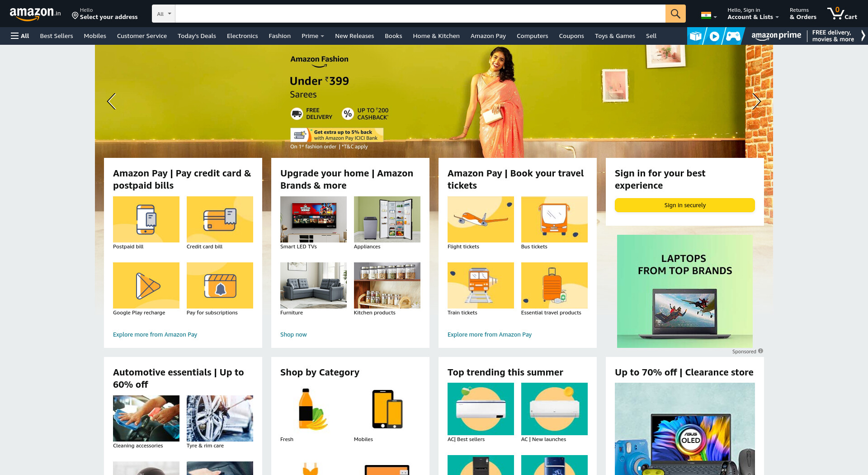The image size is (868, 475).
Task: Click the Mobiles category phone icon
Action: pos(387,409)
